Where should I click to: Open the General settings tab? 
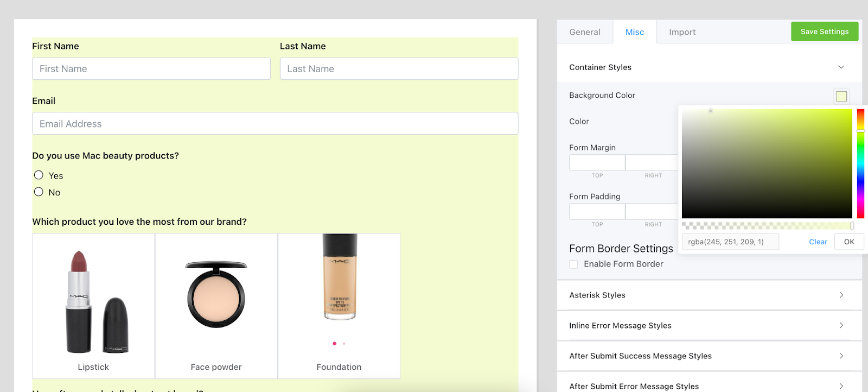[585, 32]
